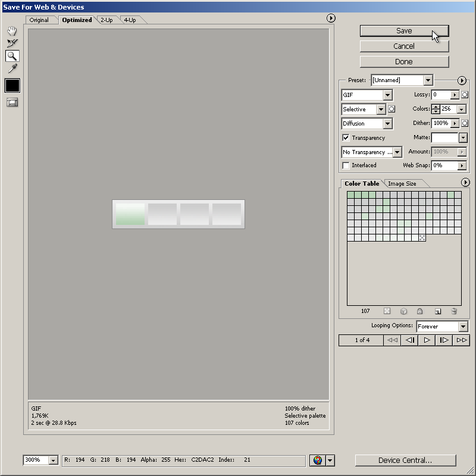The image size is (476, 476).
Task: Click the Web Snap percentage field
Action: pyautogui.click(x=444, y=166)
